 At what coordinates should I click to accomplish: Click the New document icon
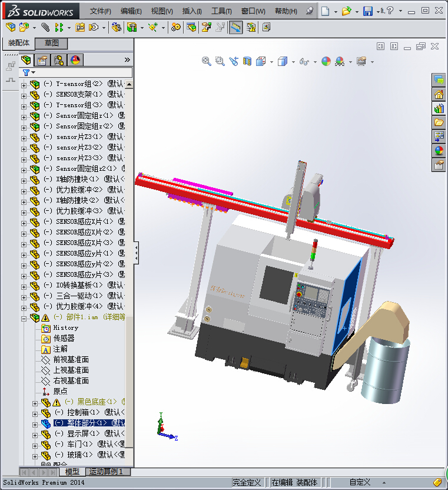[325, 11]
